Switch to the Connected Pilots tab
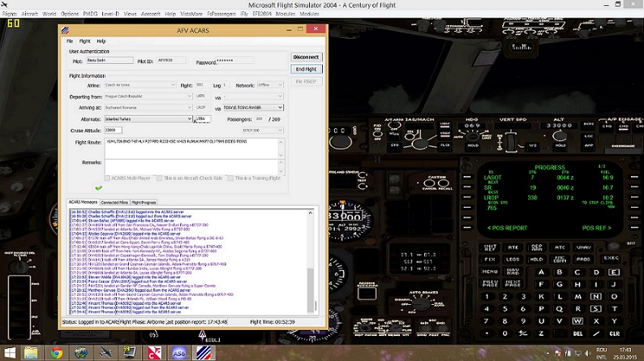The width and height of the screenshot is (644, 361). [114, 202]
